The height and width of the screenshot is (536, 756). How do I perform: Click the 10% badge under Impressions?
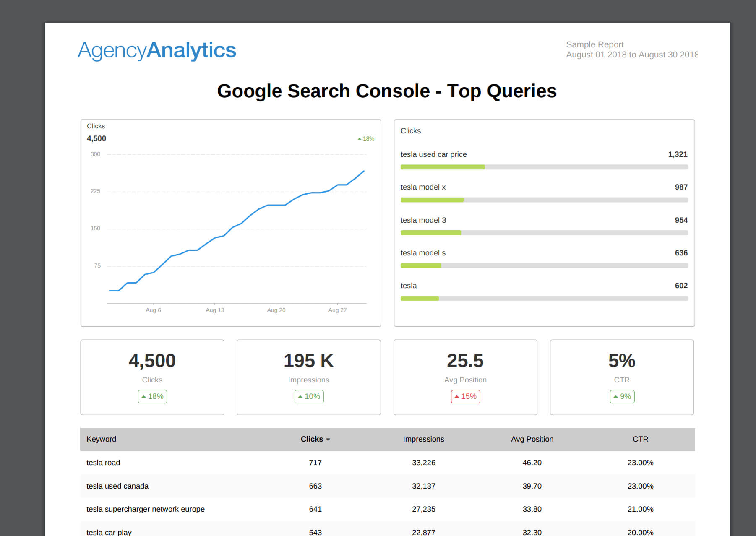(x=309, y=396)
